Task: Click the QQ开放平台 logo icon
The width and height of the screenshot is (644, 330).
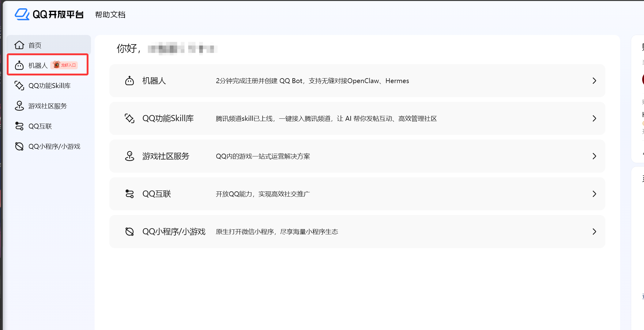Action: tap(22, 14)
